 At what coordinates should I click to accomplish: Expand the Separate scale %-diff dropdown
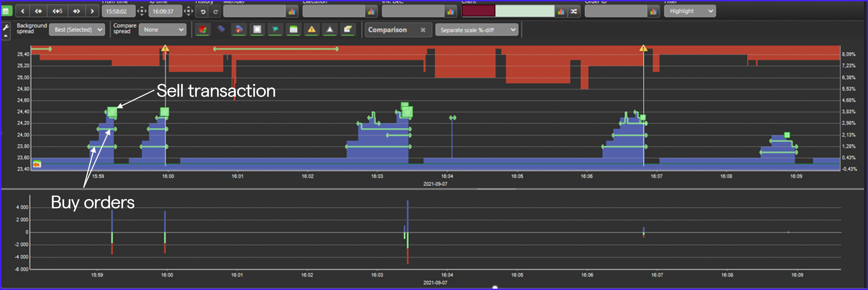[x=477, y=30]
